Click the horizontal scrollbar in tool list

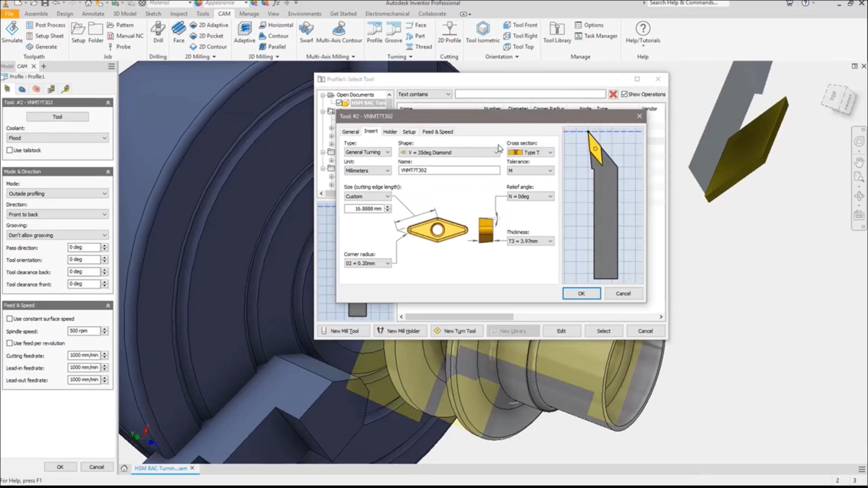click(459, 317)
